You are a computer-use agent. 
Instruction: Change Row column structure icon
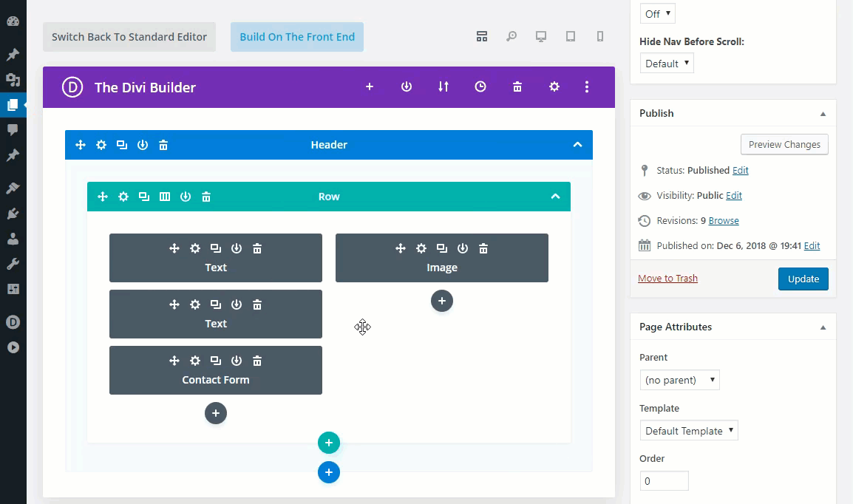pos(165,197)
